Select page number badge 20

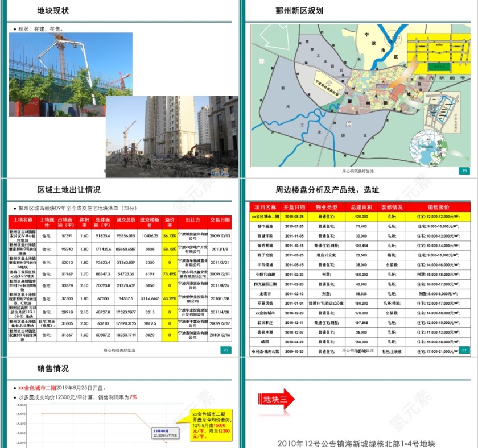225,349
